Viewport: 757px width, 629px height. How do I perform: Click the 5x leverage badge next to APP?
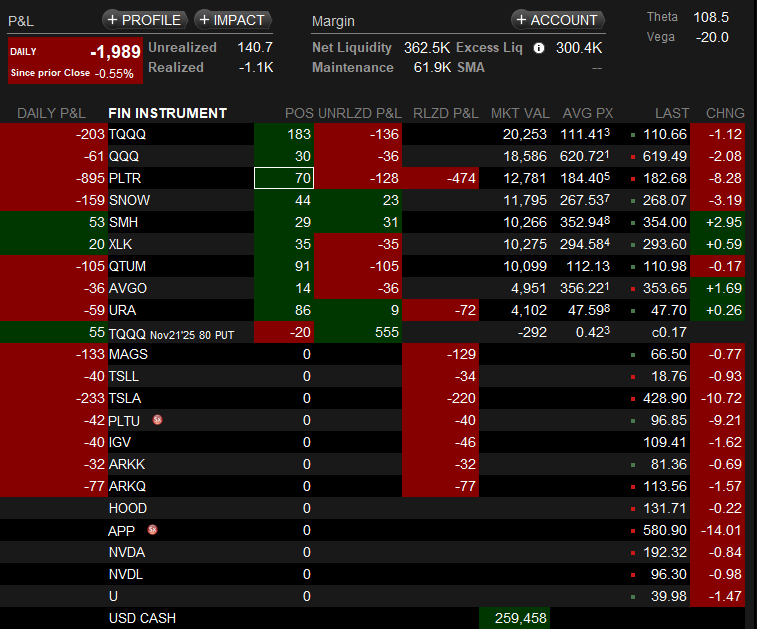[x=153, y=530]
